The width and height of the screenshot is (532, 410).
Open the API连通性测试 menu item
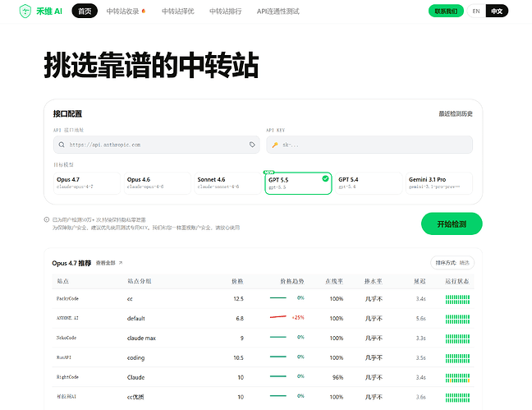tap(277, 12)
